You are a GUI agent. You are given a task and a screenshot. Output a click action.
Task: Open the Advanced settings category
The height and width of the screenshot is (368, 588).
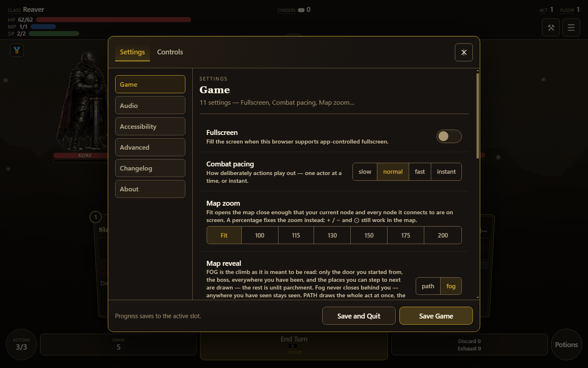(x=150, y=147)
